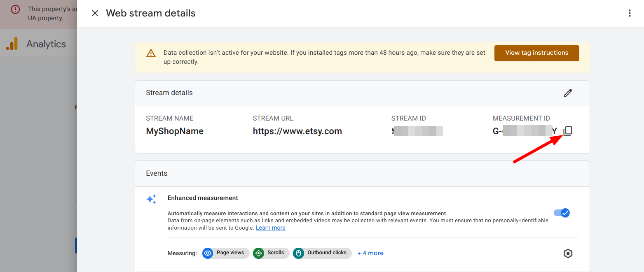Click View tag instructions
This screenshot has width=644, height=272.
coord(536,53)
